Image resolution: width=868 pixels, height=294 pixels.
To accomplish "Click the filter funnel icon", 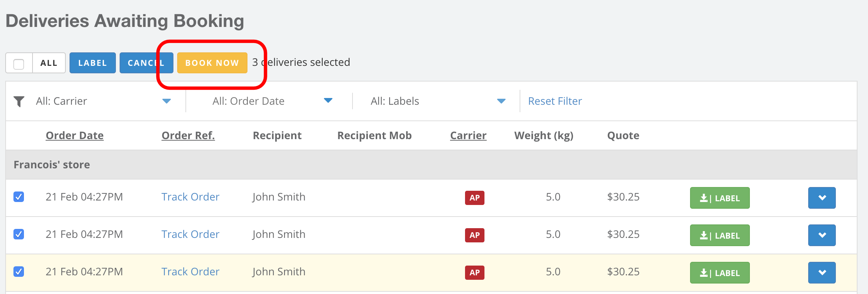I will pyautogui.click(x=19, y=101).
